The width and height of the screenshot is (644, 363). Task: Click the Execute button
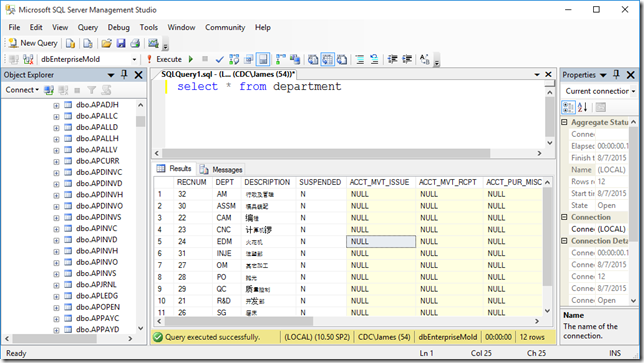click(x=165, y=60)
